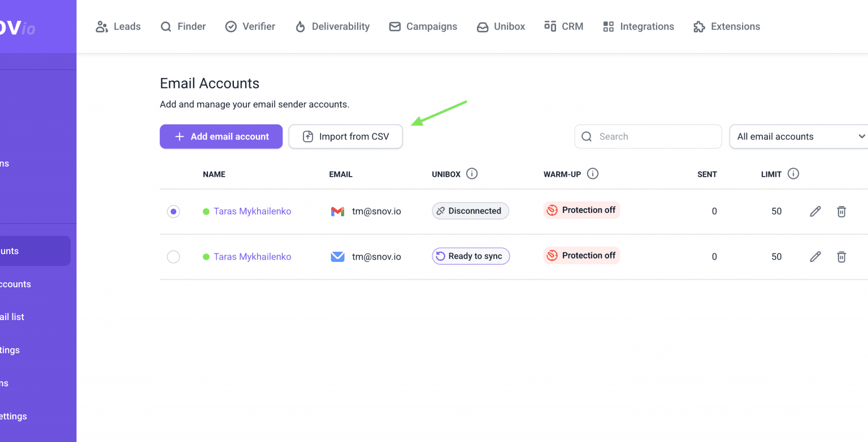Click pencil edit icon for Gmail account row
This screenshot has width=868, height=442.
click(x=815, y=211)
